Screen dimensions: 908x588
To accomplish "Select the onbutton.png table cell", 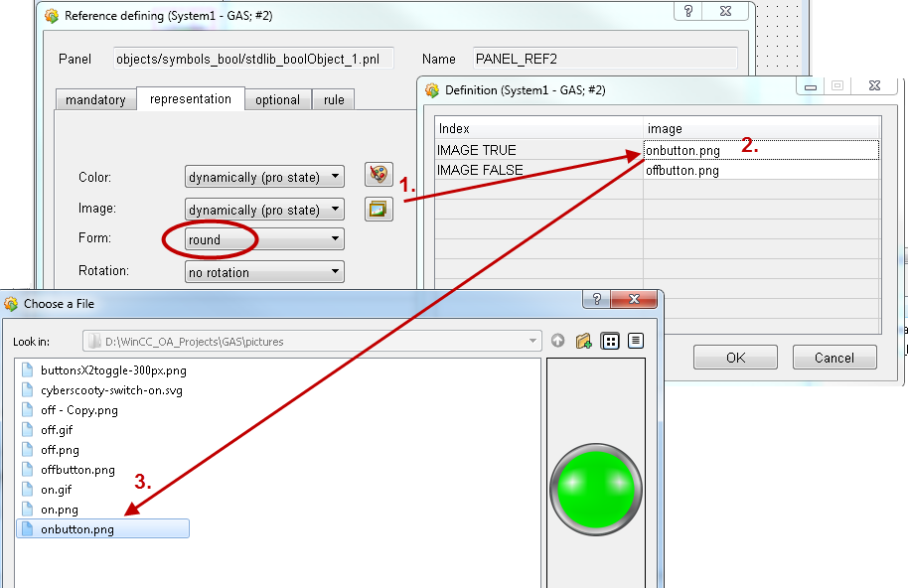I will tap(761, 150).
